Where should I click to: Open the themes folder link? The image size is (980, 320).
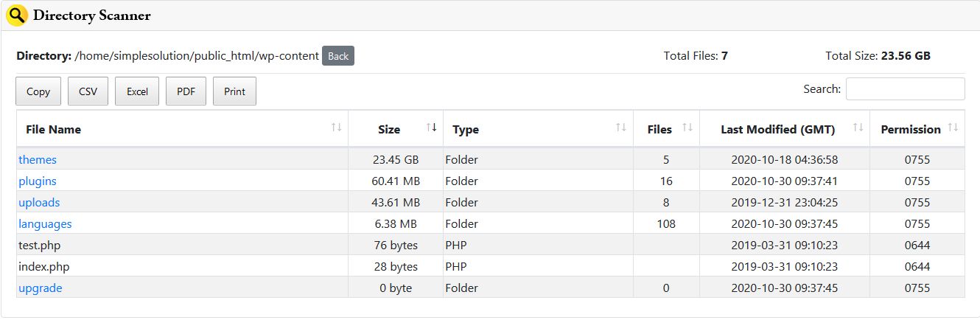[x=38, y=159]
